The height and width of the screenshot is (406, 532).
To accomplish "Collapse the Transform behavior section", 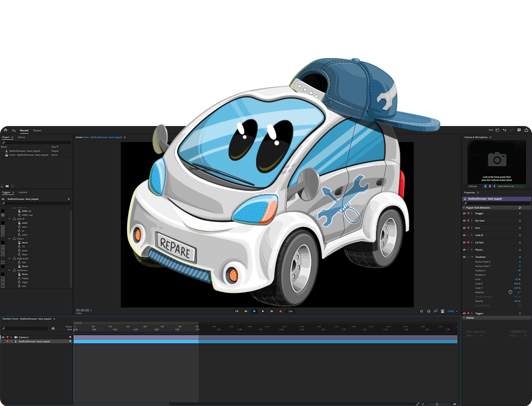I will click(472, 257).
